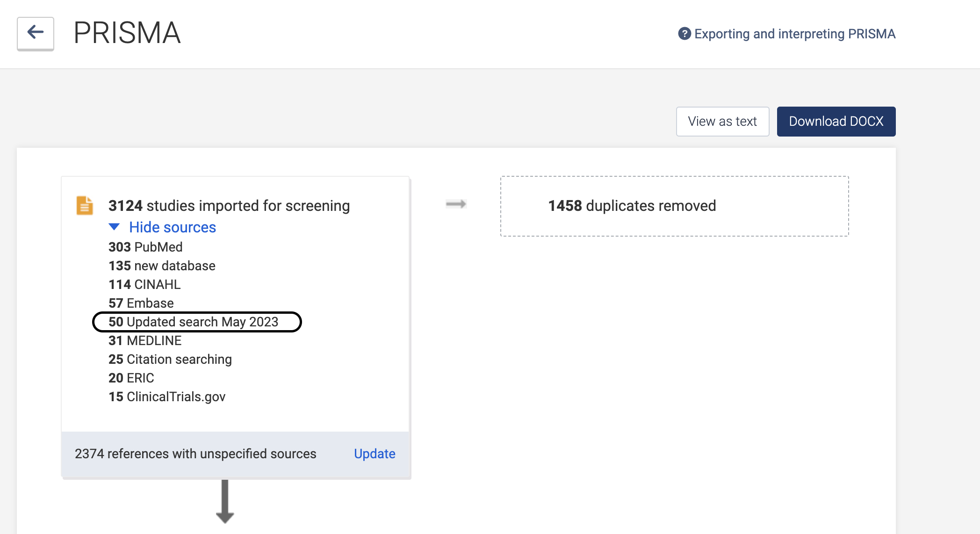The width and height of the screenshot is (980, 534).
Task: Click the 1458 duplicates removed box
Action: [674, 206]
